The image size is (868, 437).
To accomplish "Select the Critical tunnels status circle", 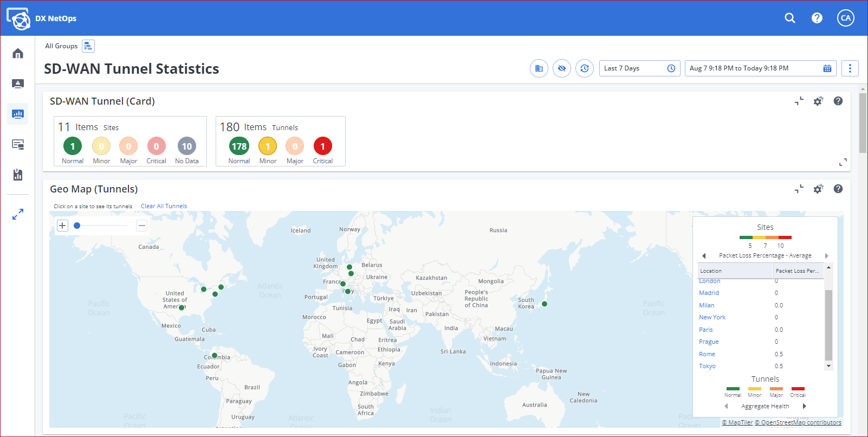I will (322, 146).
